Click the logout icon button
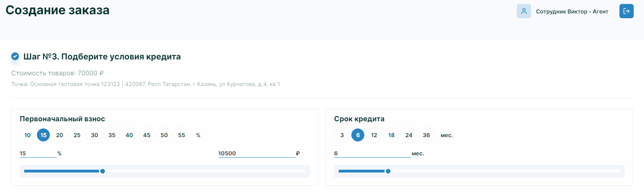Screen dimensions: 644x193 point(626,11)
